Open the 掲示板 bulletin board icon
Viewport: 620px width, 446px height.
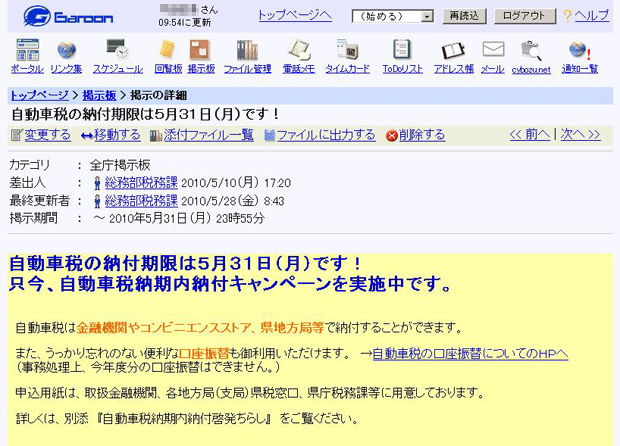pos(201,50)
